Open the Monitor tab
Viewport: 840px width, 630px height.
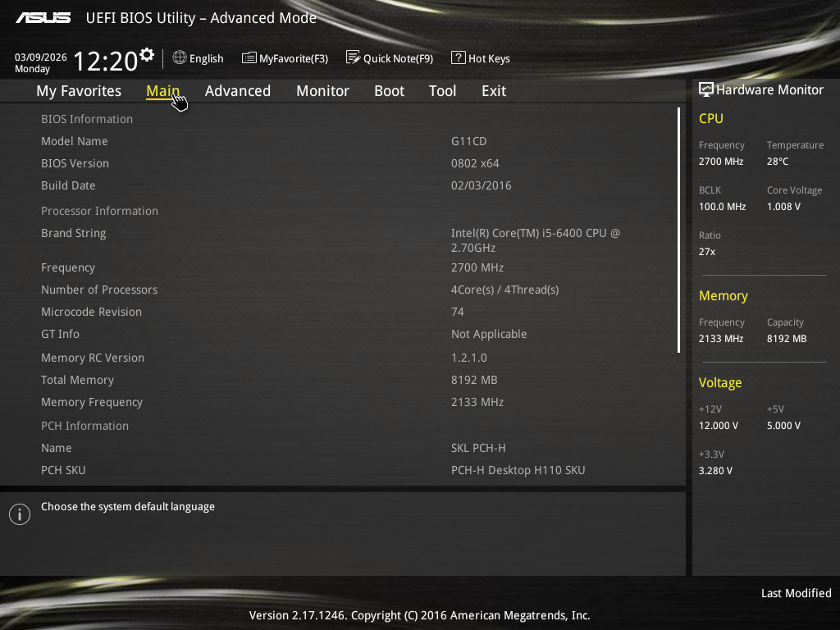coord(322,91)
